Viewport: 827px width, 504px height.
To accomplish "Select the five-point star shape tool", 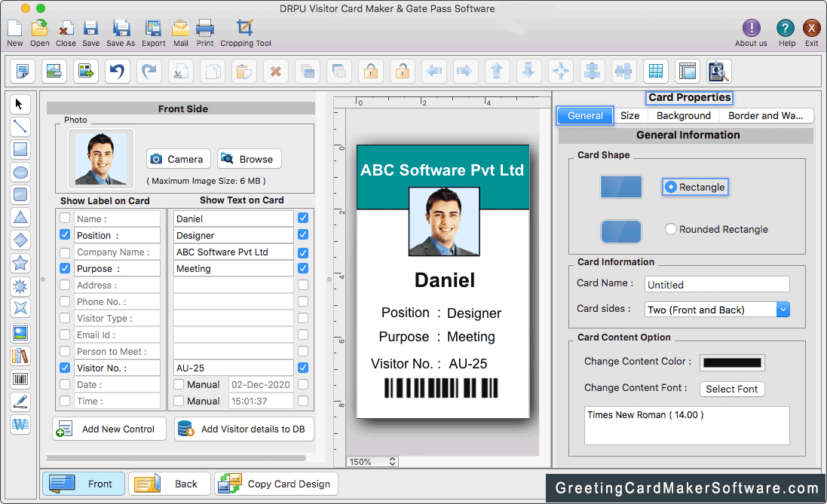I will [x=20, y=262].
